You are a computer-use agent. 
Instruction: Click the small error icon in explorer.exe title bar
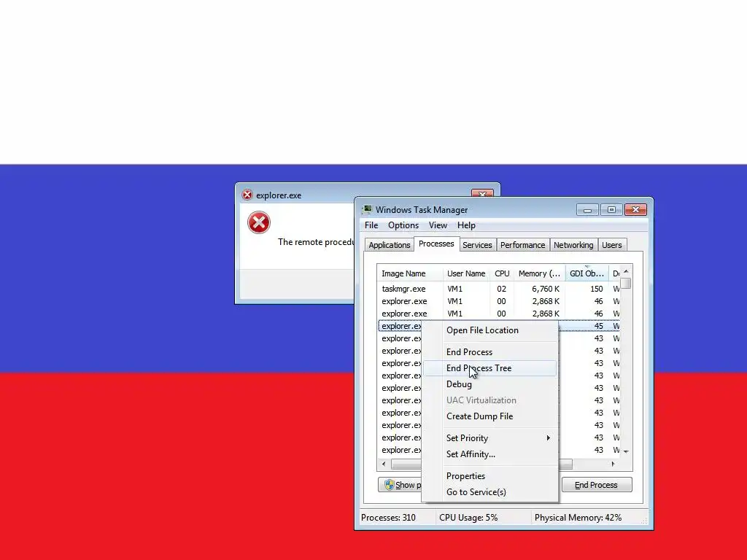click(x=247, y=194)
